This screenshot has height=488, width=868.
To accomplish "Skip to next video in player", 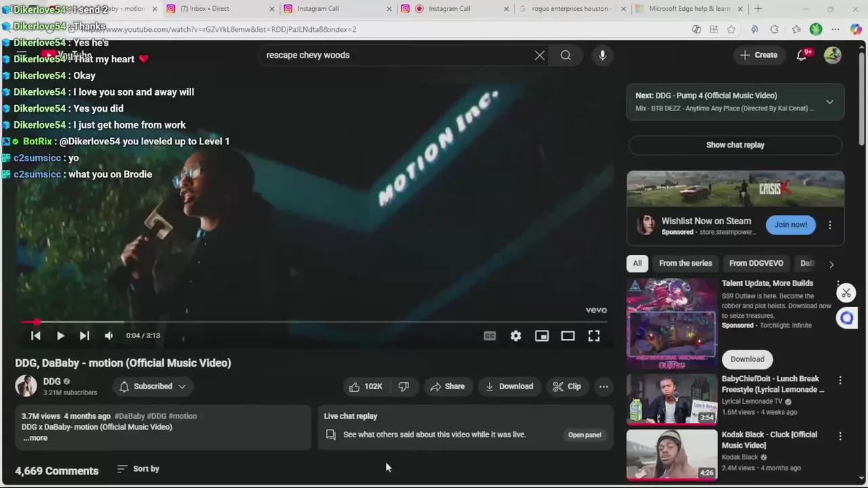I will click(84, 335).
